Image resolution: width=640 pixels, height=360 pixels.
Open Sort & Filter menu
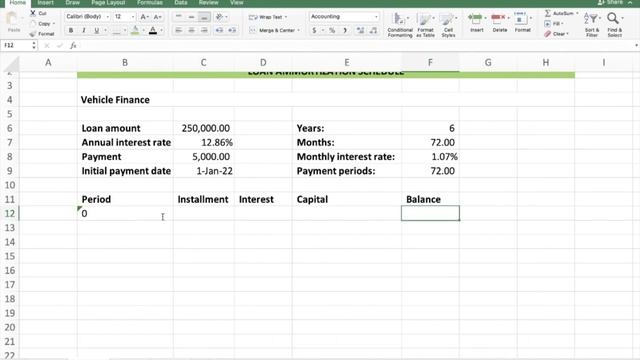591,24
